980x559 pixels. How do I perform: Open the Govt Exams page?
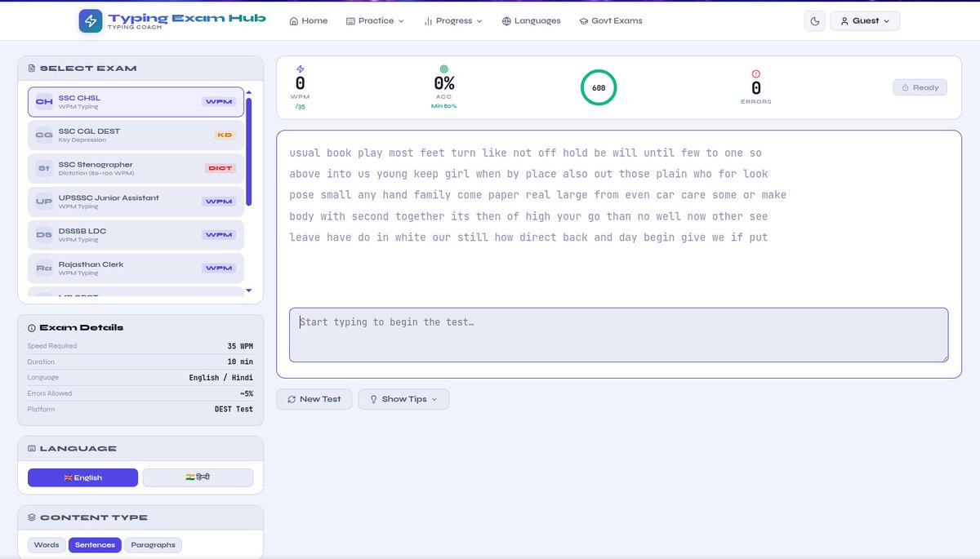(x=611, y=21)
